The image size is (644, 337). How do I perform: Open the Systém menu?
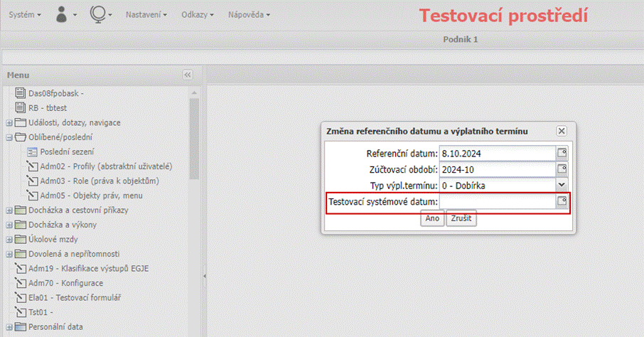tap(25, 14)
